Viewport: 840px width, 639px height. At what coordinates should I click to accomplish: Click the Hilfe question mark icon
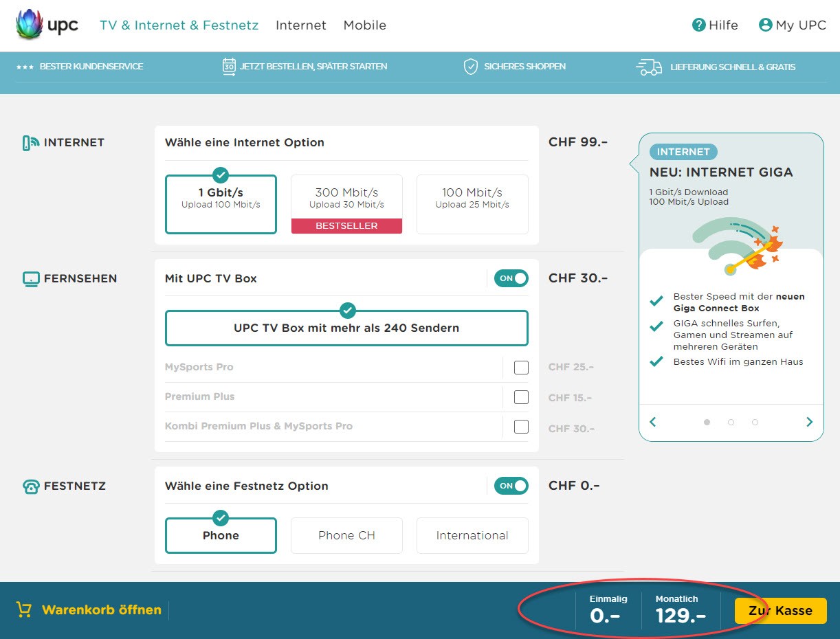pos(698,25)
